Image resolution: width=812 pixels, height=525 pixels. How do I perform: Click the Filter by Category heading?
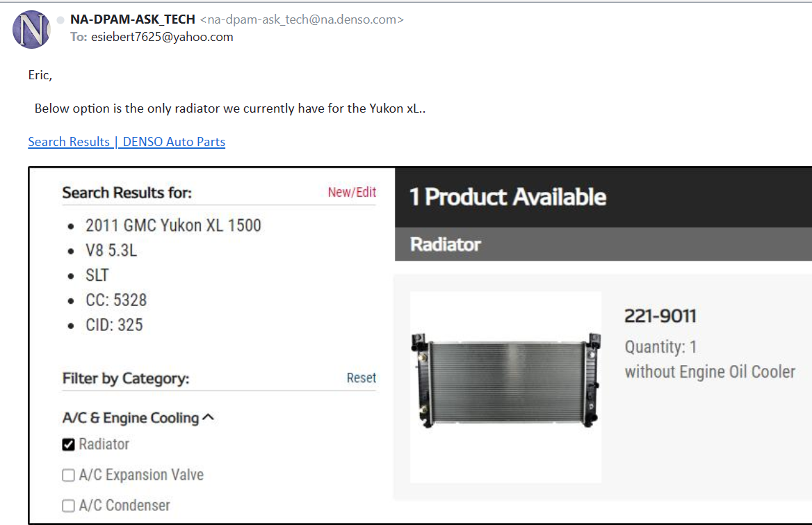click(x=126, y=378)
